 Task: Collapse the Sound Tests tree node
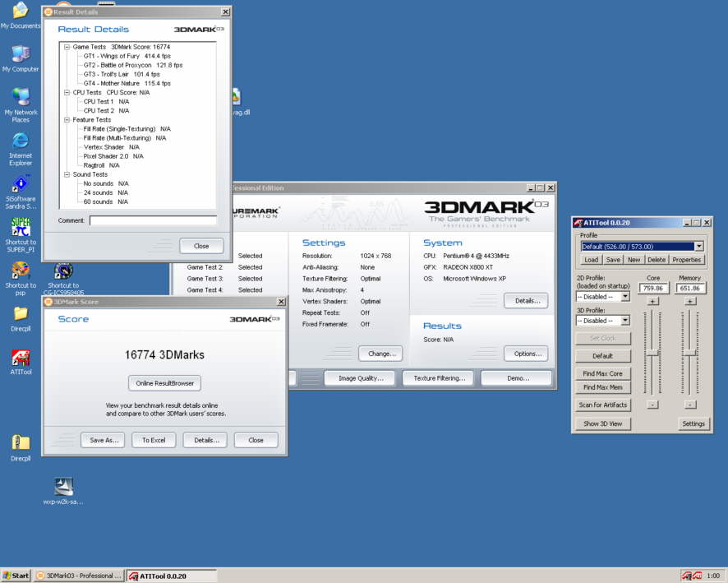[x=67, y=174]
